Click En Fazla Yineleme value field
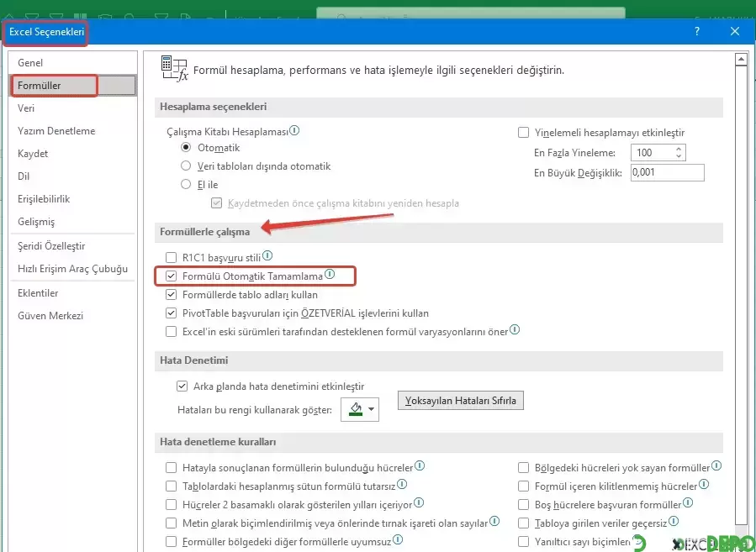756x552 pixels. click(652, 153)
